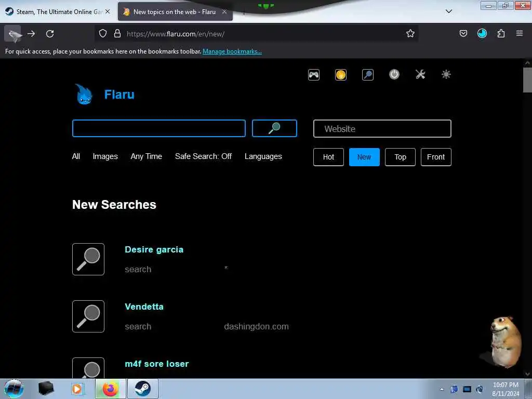532x399 pixels.
Task: Open the black box app in taskbar
Action: 46,389
